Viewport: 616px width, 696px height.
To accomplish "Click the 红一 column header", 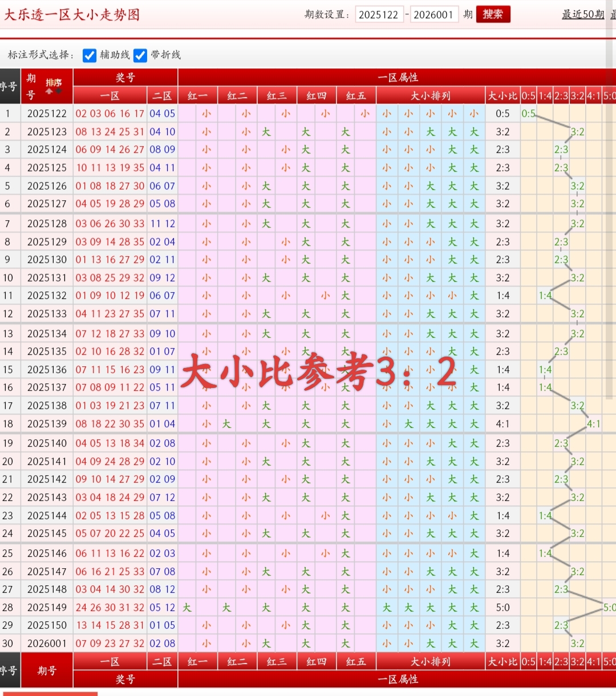I will (197, 95).
